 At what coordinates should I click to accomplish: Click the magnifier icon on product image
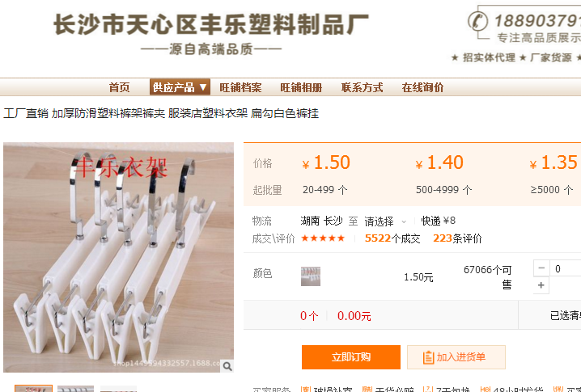click(x=227, y=365)
